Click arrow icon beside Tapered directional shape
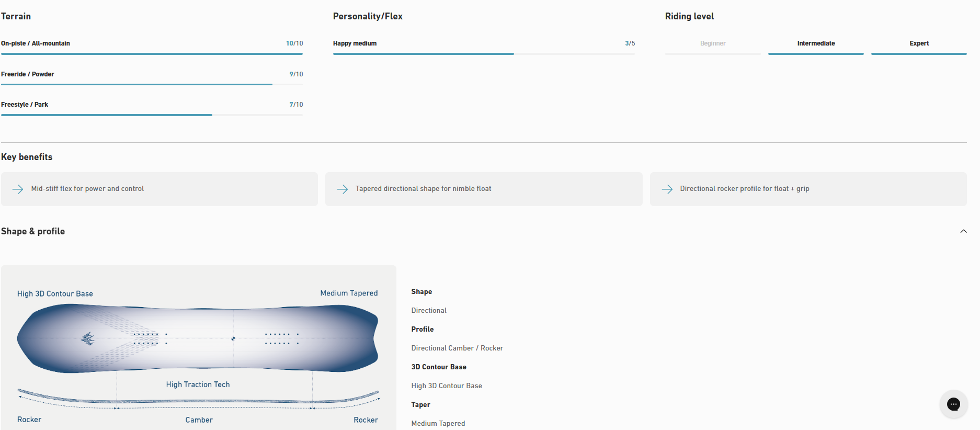The width and height of the screenshot is (980, 430). 343,189
